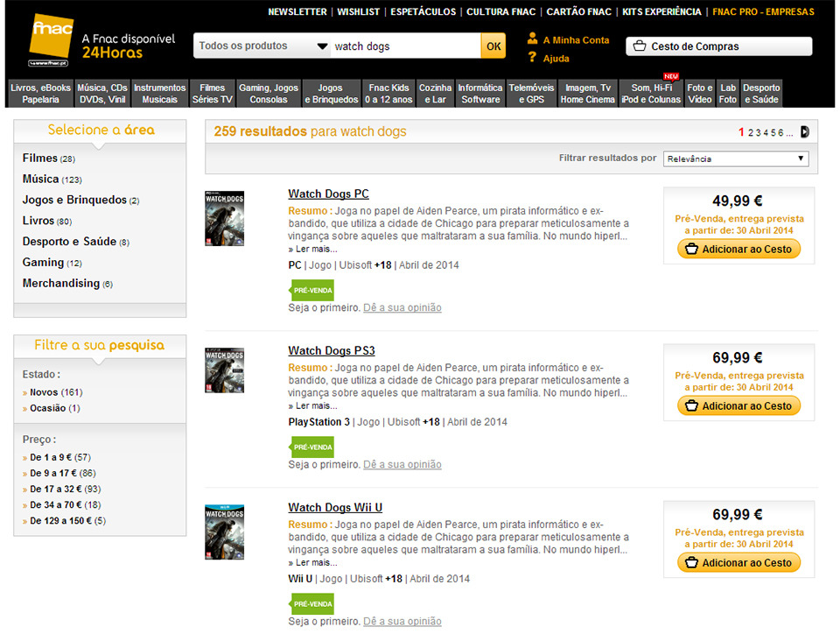Open the Relevância sort dropdown
840x634 pixels.
pos(735,158)
